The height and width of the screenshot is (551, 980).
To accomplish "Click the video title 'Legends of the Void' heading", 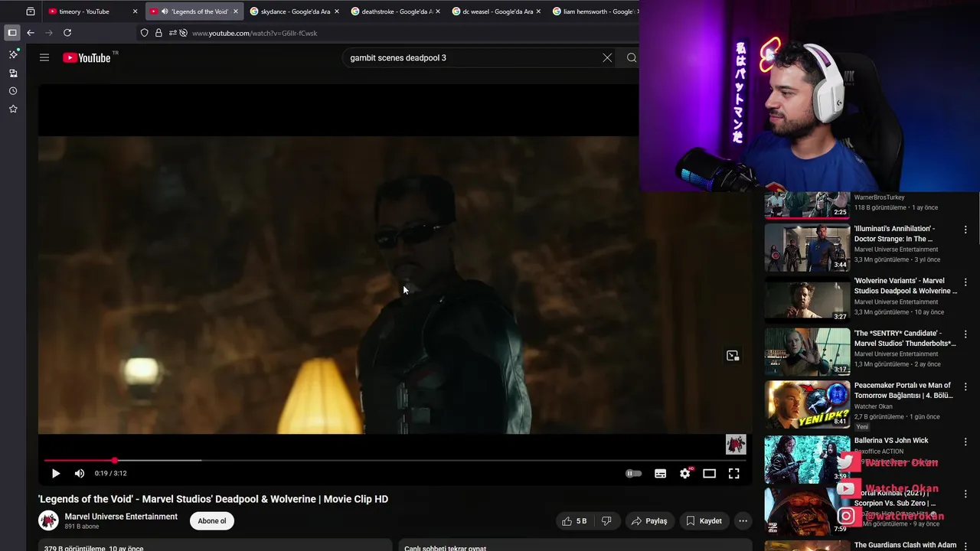I will tap(214, 499).
